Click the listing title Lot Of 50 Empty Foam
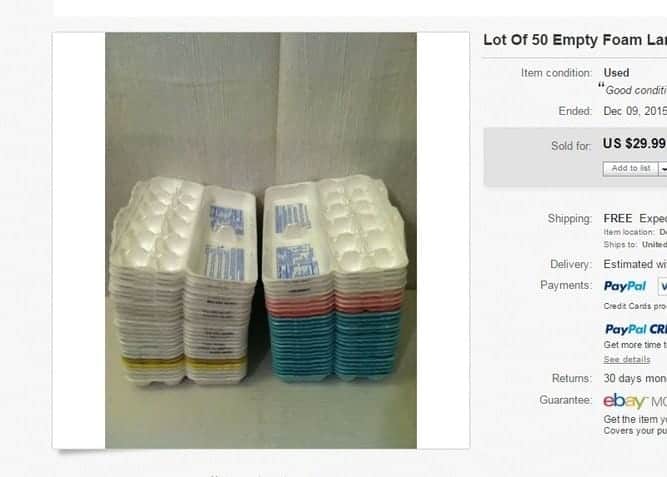The height and width of the screenshot is (477, 667). pos(575,40)
